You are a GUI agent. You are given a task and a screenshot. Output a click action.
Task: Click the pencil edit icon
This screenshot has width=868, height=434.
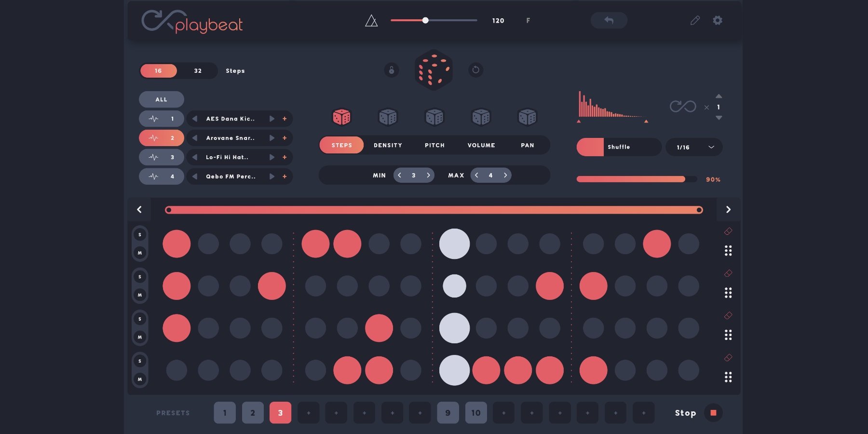click(695, 20)
